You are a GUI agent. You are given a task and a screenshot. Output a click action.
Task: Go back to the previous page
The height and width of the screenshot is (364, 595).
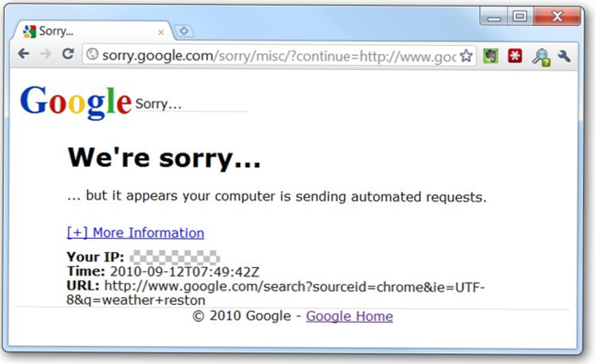23,54
